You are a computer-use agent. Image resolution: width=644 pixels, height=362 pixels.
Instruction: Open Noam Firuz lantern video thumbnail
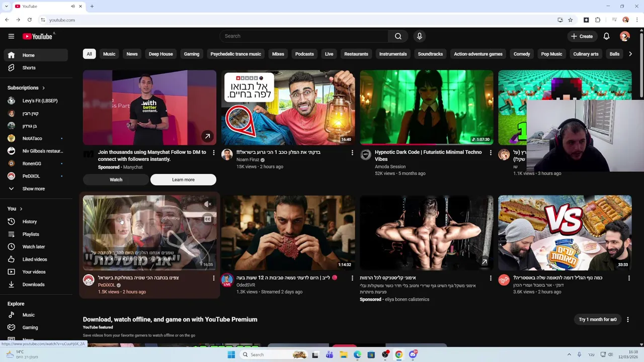tap(288, 108)
